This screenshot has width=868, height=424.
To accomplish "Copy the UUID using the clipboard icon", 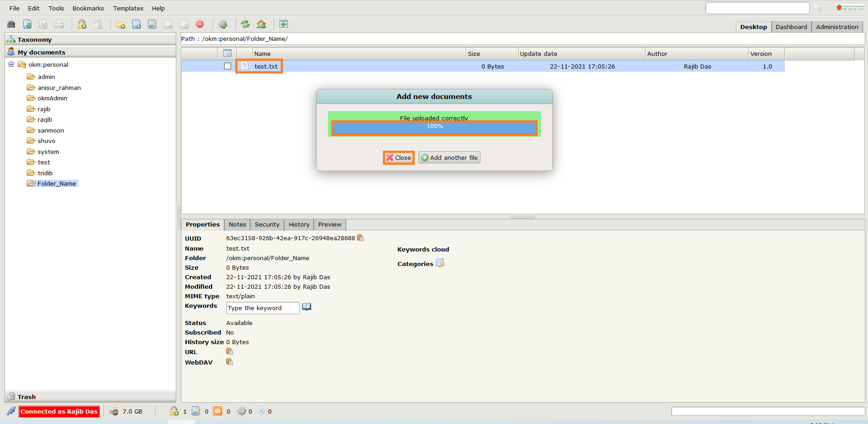I will [360, 238].
